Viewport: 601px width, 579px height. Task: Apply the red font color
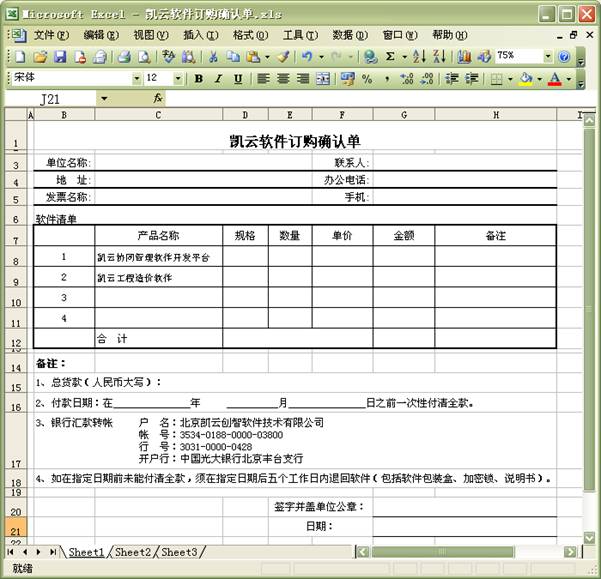(x=555, y=79)
